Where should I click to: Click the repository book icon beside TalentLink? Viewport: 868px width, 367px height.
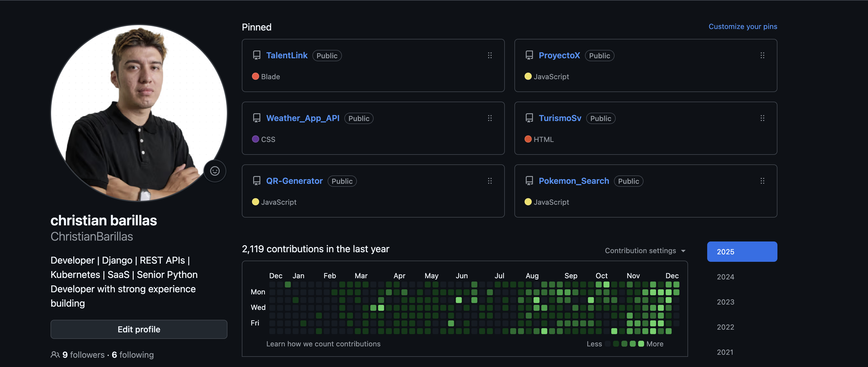coord(256,55)
